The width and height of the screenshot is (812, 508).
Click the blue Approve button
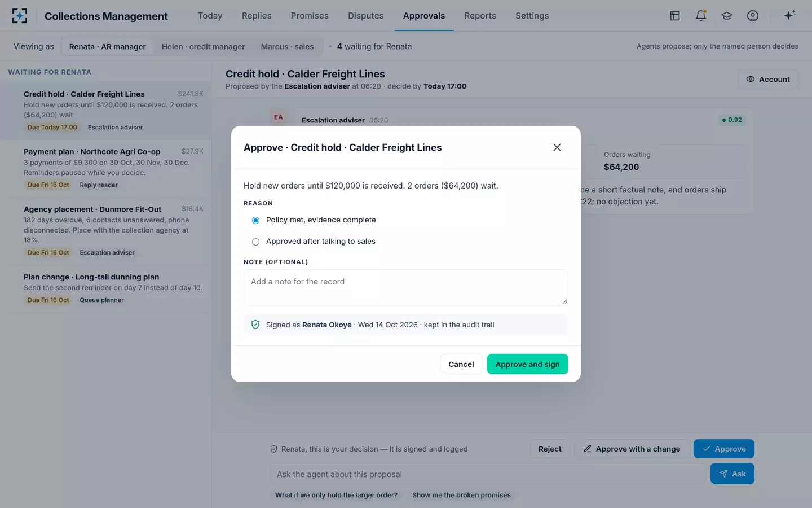724,449
